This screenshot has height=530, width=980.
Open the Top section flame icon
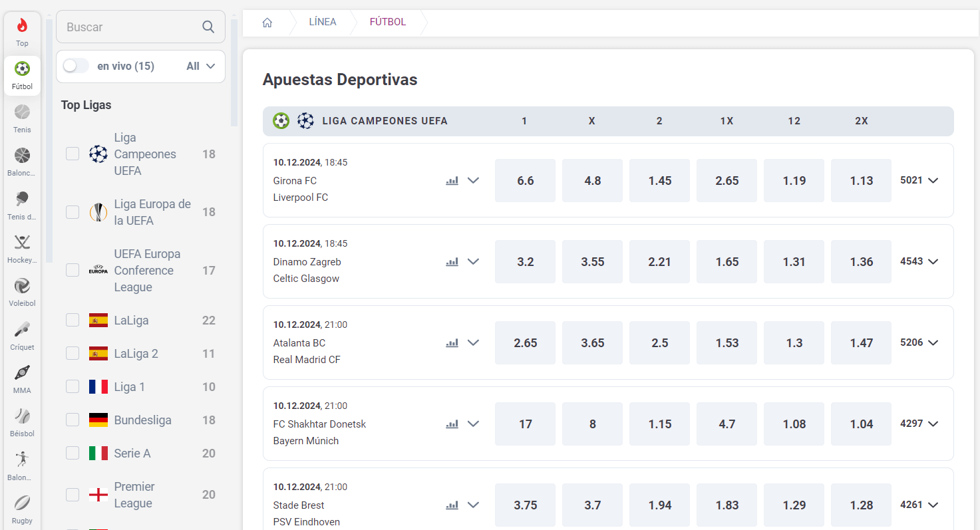coord(22,27)
